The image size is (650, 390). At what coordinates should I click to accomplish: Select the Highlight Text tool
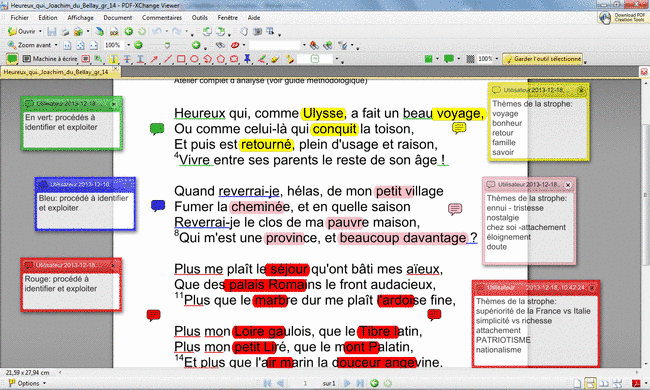pos(114,59)
